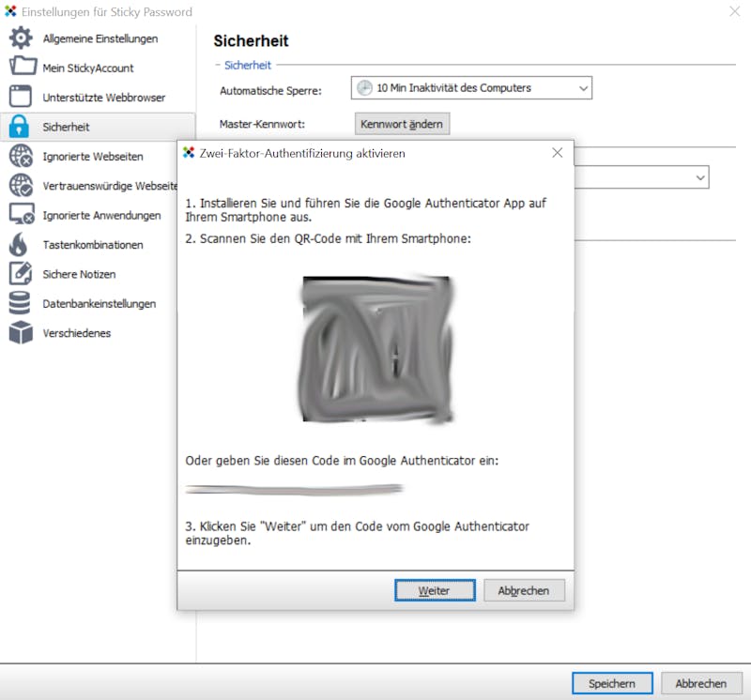Click the bold Sicherheit page heading
This screenshot has height=700, width=751.
251,41
